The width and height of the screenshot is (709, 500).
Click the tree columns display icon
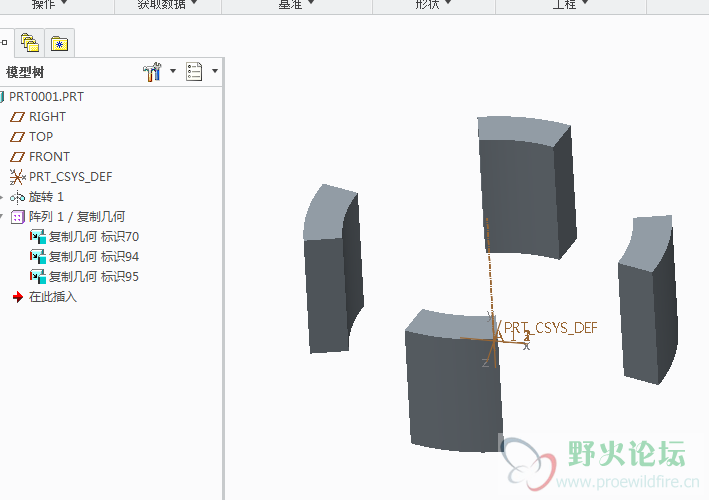(x=194, y=72)
